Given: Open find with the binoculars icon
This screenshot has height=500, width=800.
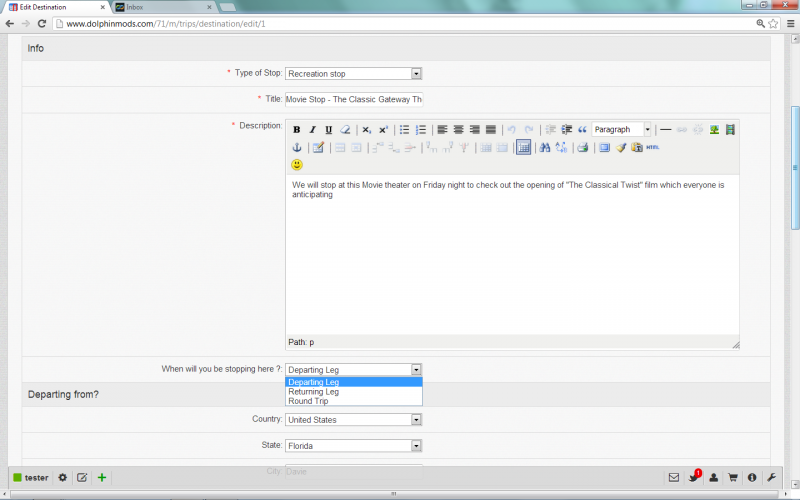Looking at the screenshot, I should click(545, 147).
